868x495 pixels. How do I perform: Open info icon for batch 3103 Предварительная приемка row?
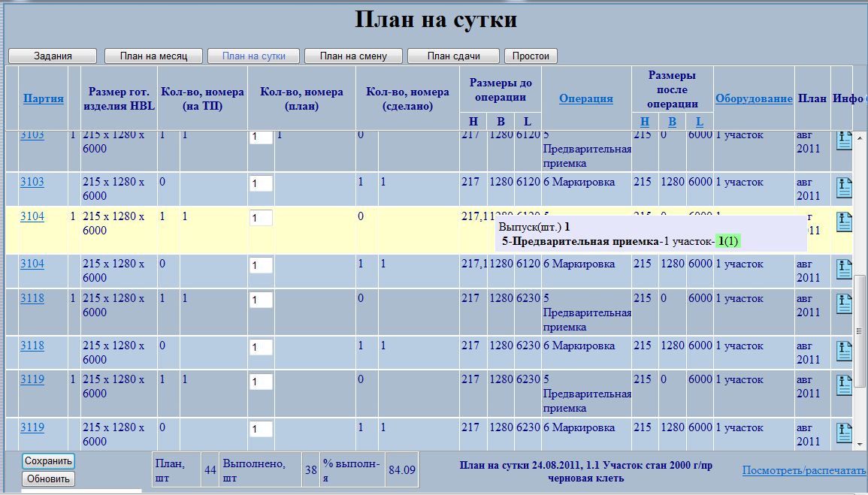pyautogui.click(x=844, y=140)
